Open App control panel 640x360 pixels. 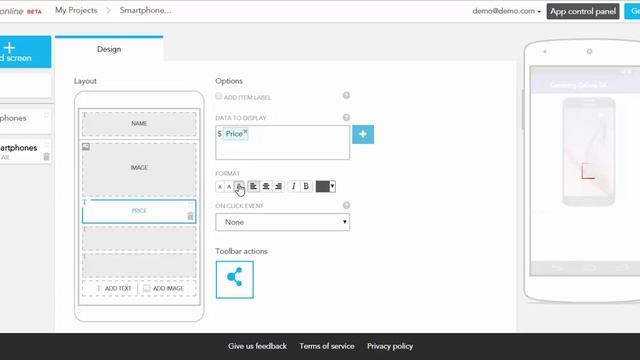[583, 11]
